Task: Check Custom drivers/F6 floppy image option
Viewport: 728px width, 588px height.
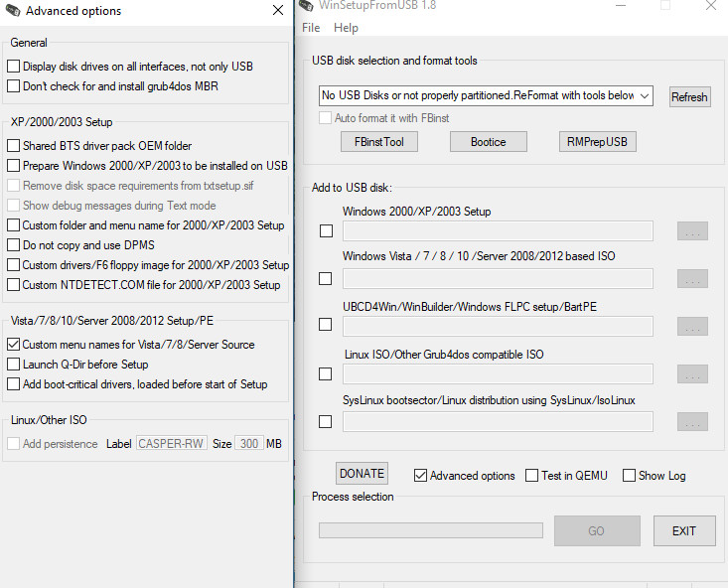Action: point(14,265)
